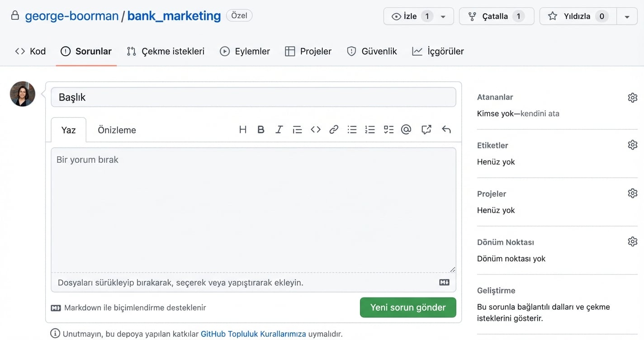The height and width of the screenshot is (340, 644).
Task: Open the Atananlar gear settings
Action: pyautogui.click(x=632, y=98)
